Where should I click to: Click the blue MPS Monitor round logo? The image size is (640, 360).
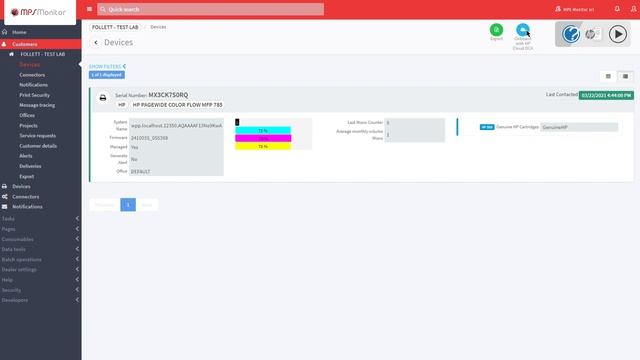click(571, 34)
